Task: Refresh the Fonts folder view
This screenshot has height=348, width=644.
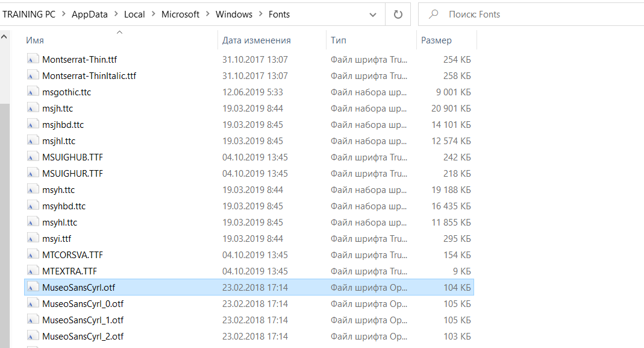Action: pyautogui.click(x=398, y=14)
